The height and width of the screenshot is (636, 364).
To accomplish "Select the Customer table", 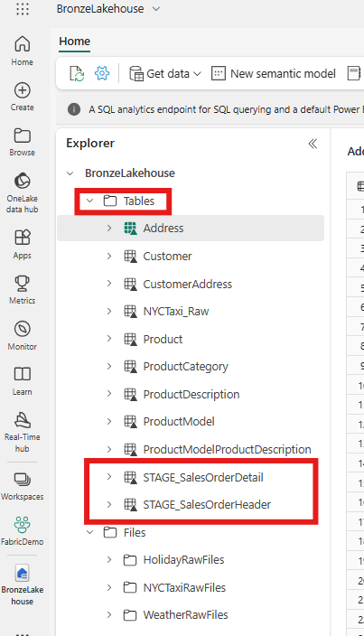I will click(167, 257).
